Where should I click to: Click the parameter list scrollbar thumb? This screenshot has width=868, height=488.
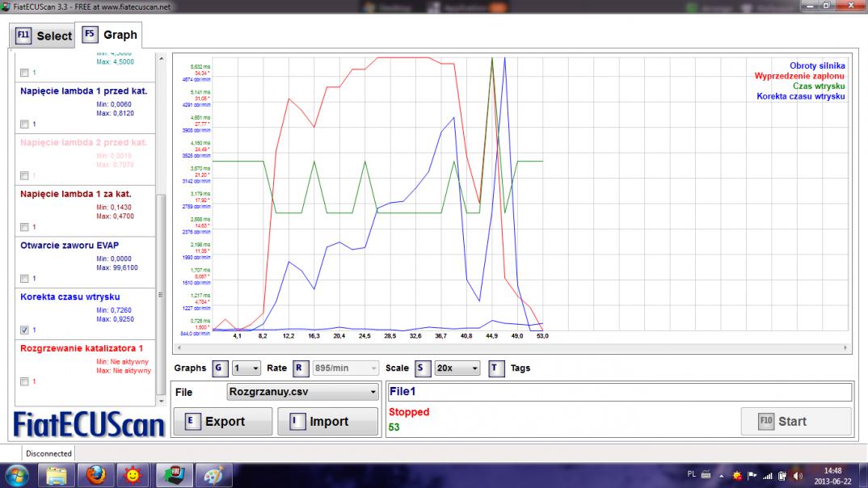pos(161,294)
